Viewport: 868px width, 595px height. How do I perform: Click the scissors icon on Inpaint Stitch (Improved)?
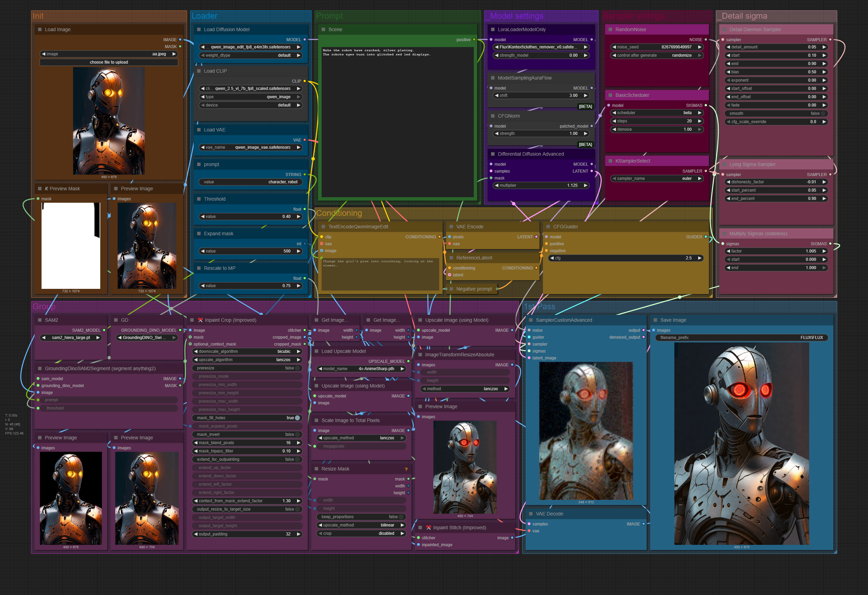[x=428, y=528]
